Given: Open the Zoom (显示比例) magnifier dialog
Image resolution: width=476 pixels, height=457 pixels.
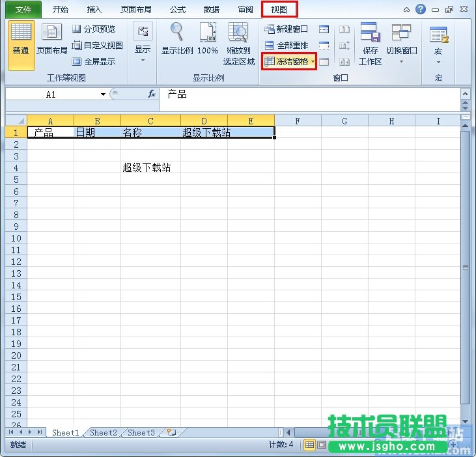Looking at the screenshot, I should coord(176,39).
